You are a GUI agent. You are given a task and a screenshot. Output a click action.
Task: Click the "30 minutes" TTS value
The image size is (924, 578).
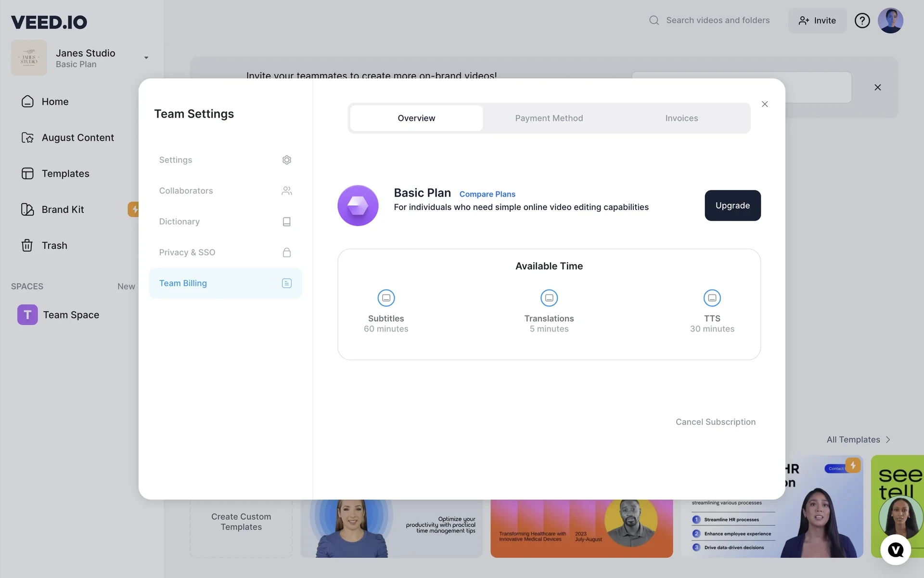tap(712, 329)
